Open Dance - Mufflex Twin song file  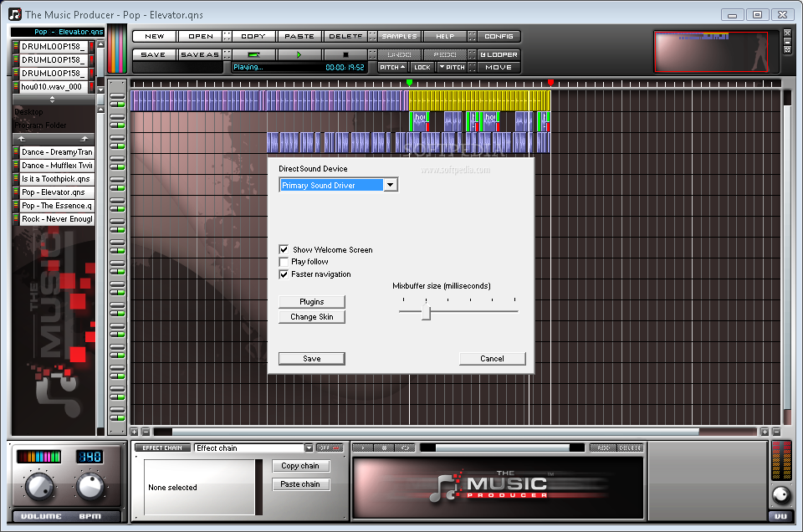(57, 166)
